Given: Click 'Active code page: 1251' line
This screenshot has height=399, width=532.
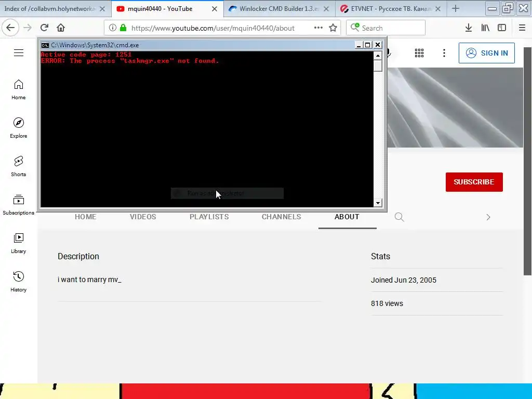Looking at the screenshot, I should (86, 55).
